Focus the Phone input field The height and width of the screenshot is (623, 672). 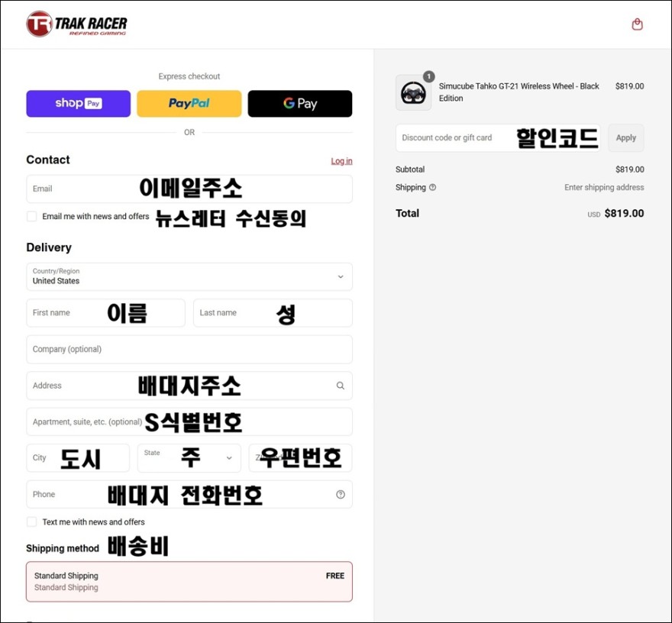(189, 494)
